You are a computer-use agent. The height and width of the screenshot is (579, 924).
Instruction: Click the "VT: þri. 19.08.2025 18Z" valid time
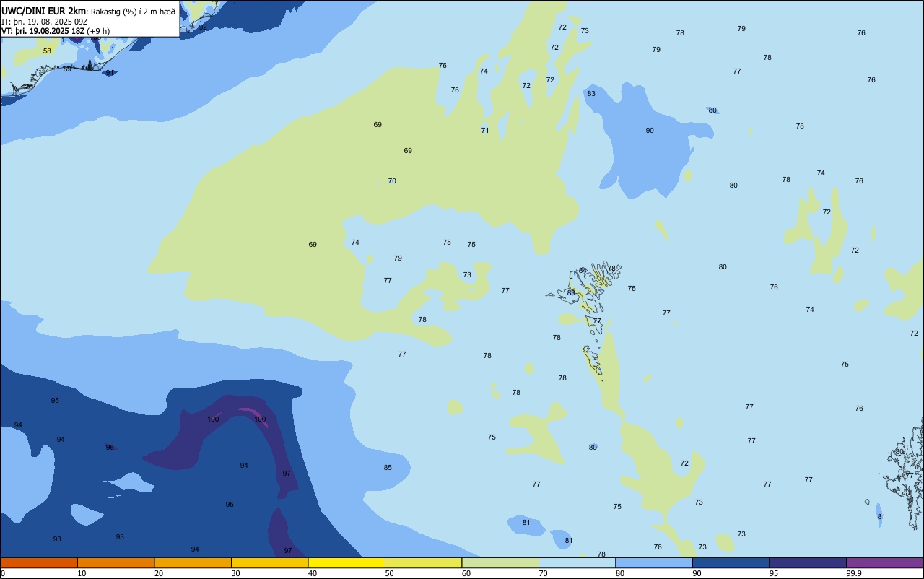click(43, 31)
